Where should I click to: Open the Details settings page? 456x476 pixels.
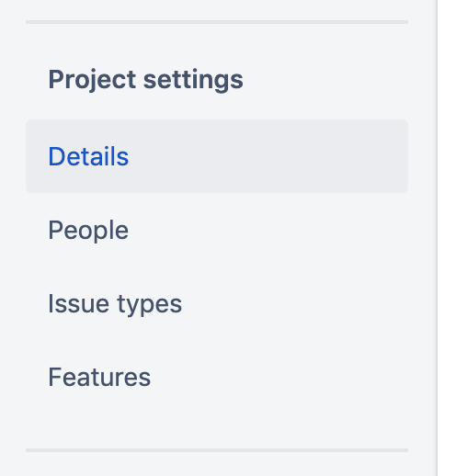tap(217, 156)
